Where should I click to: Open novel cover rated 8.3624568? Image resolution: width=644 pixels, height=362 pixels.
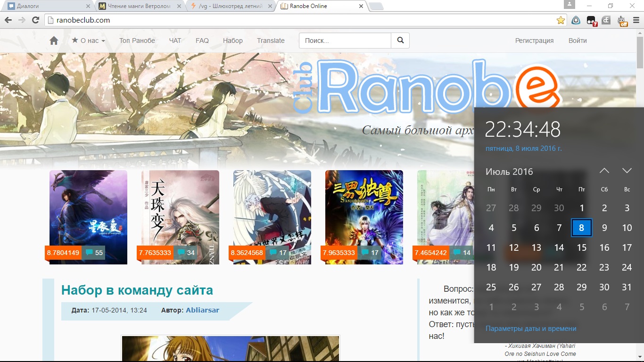[272, 217]
